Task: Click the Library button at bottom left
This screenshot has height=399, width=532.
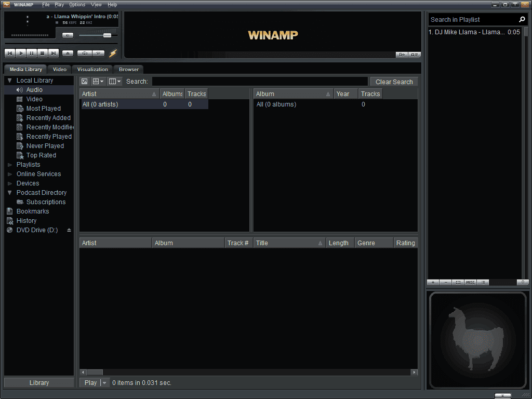Action: click(x=39, y=383)
